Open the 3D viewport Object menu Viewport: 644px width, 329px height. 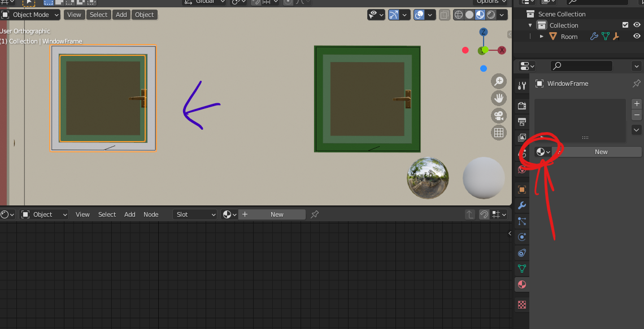click(145, 15)
